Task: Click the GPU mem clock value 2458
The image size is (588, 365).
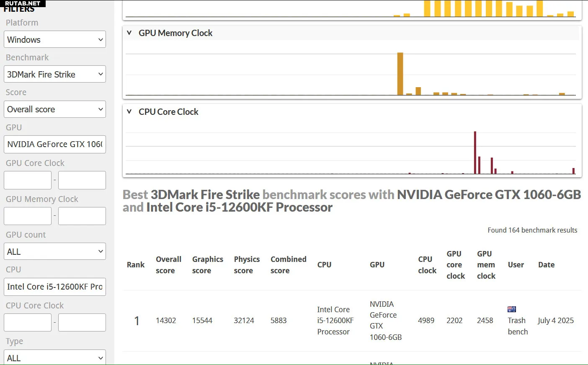Action: point(485,321)
